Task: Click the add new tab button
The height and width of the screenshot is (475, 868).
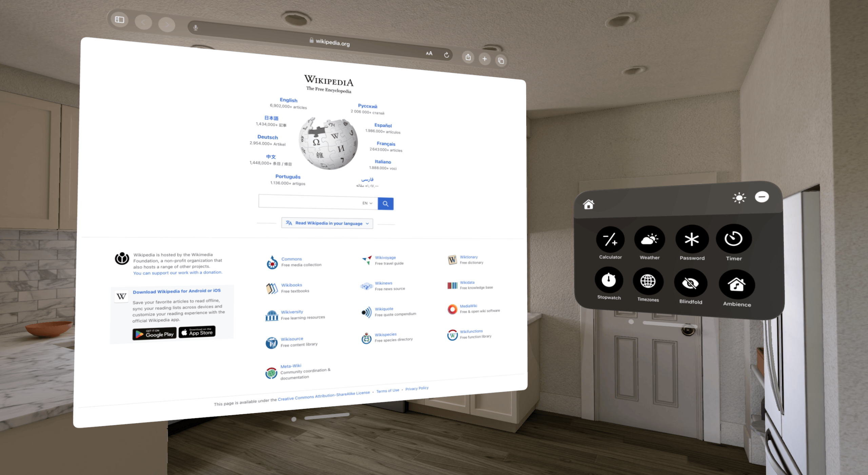Action: coord(485,57)
